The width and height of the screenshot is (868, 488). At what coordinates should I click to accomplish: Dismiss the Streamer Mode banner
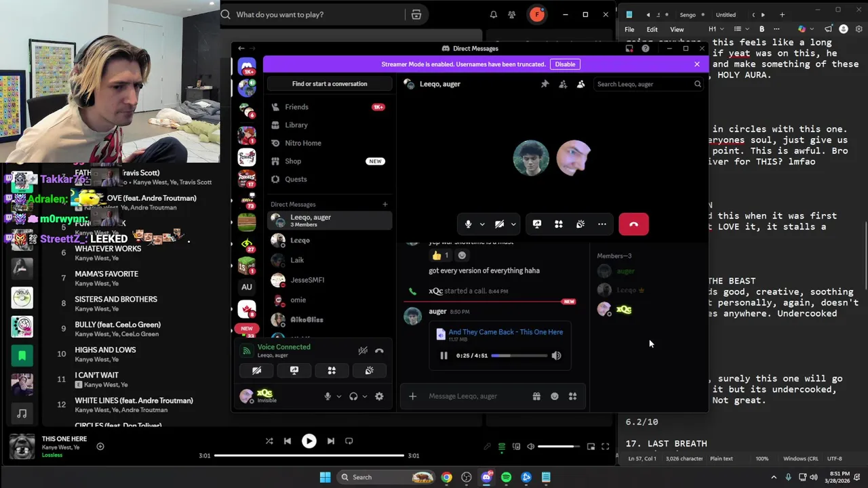tap(696, 64)
